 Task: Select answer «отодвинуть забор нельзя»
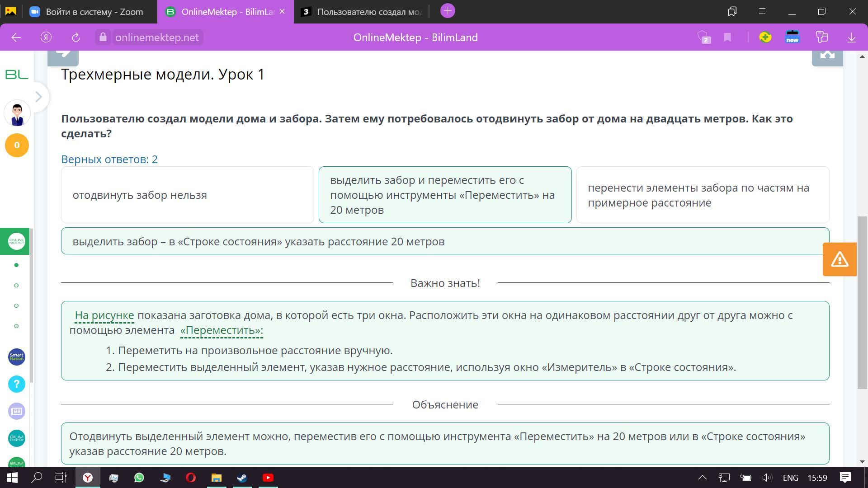(187, 195)
